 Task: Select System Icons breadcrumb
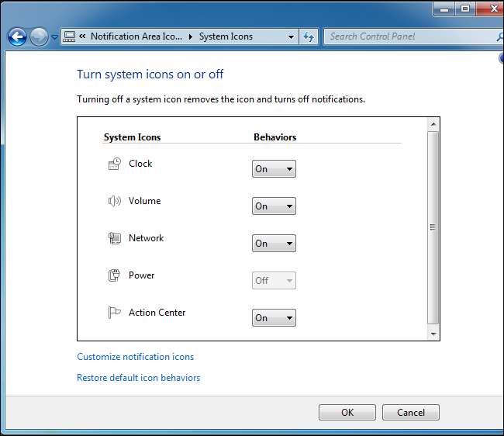coord(226,36)
